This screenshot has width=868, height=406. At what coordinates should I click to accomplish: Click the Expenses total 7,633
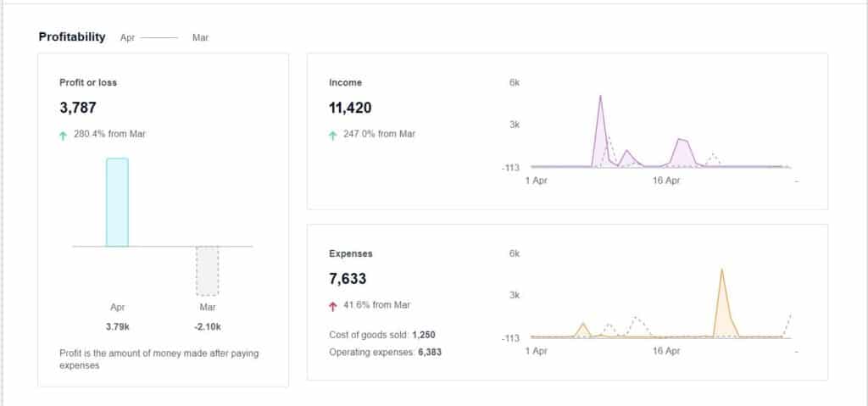348,279
